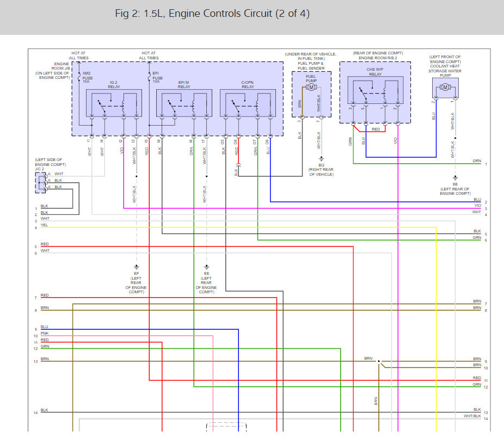Click the 'BRN' label at left terminal 8
This screenshot has width=504, height=444.
click(x=45, y=307)
